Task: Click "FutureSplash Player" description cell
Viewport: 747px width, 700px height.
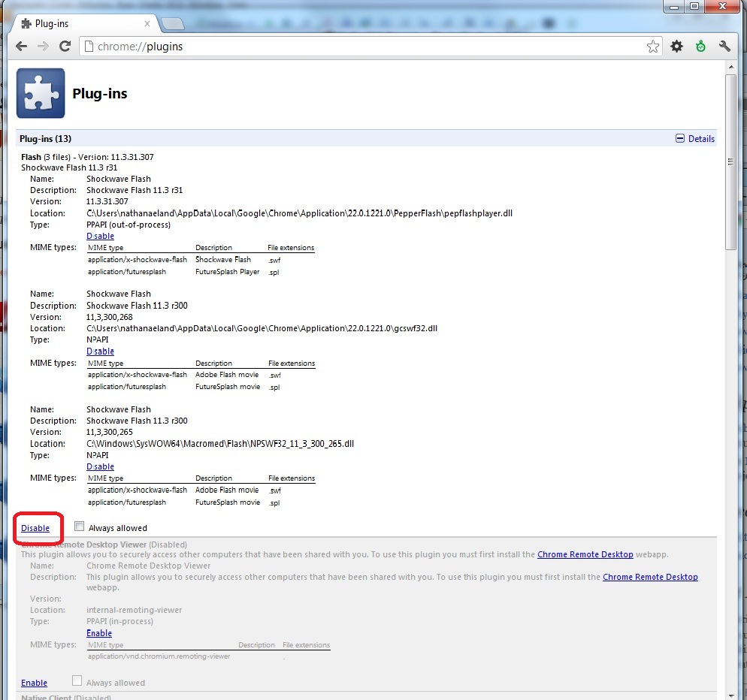Action: tap(227, 272)
